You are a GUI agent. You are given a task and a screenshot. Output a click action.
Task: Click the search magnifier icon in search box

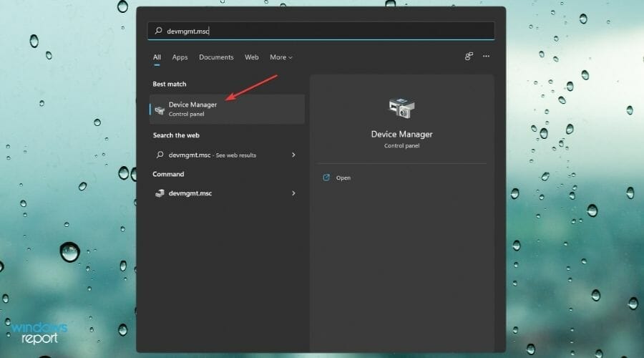(x=159, y=31)
